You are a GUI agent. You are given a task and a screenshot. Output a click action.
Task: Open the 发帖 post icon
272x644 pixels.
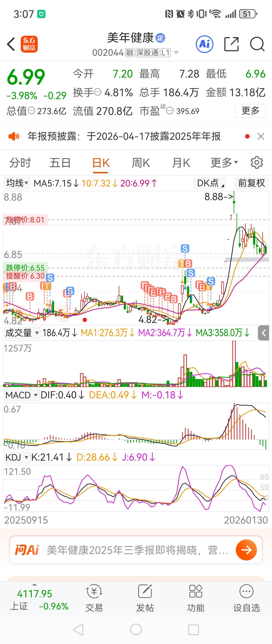(145, 598)
